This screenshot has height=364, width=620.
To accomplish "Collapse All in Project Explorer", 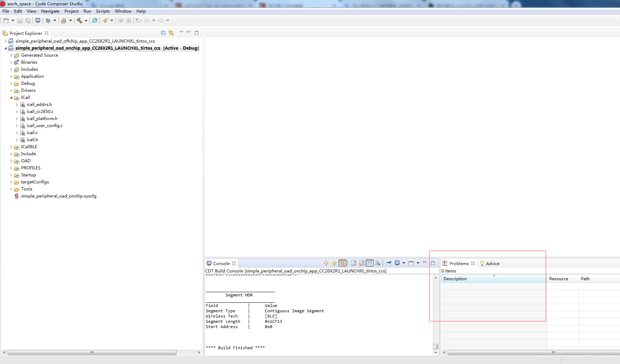I will pos(163,33).
